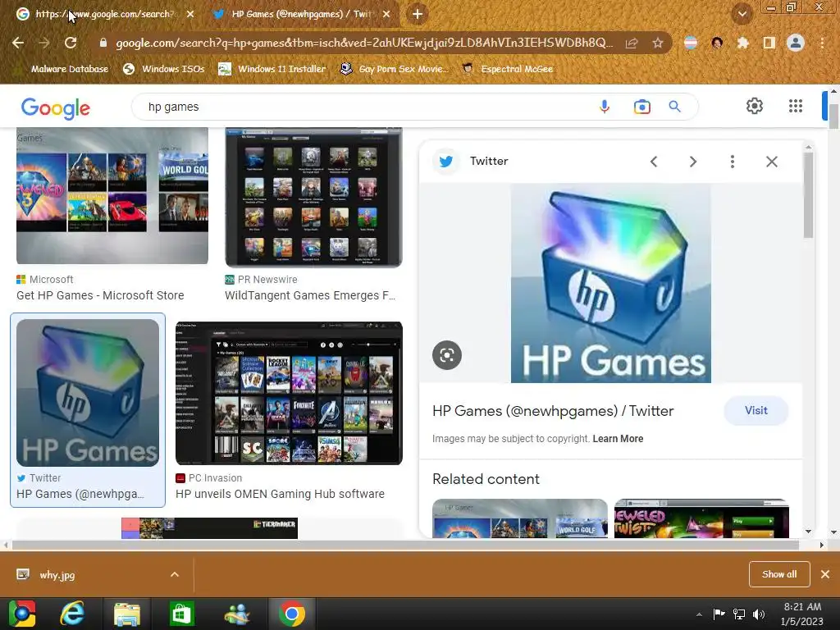
Task: Toggle Chrome side panel icon
Action: [769, 43]
